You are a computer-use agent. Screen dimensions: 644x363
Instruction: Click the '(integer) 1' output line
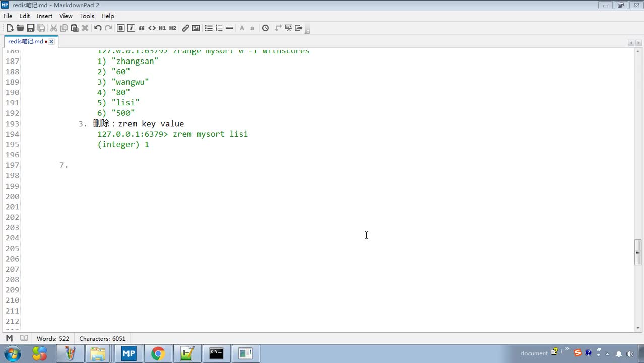point(123,144)
